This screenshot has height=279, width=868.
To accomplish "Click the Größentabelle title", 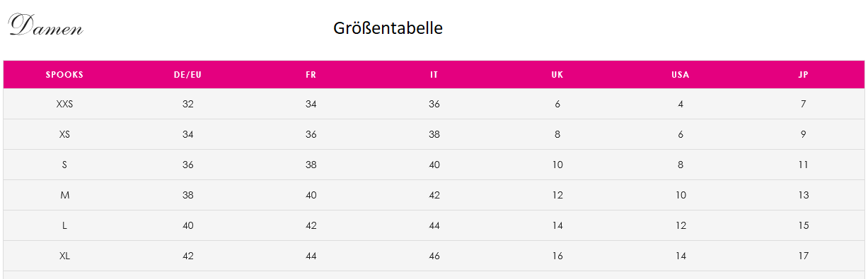I will click(388, 28).
